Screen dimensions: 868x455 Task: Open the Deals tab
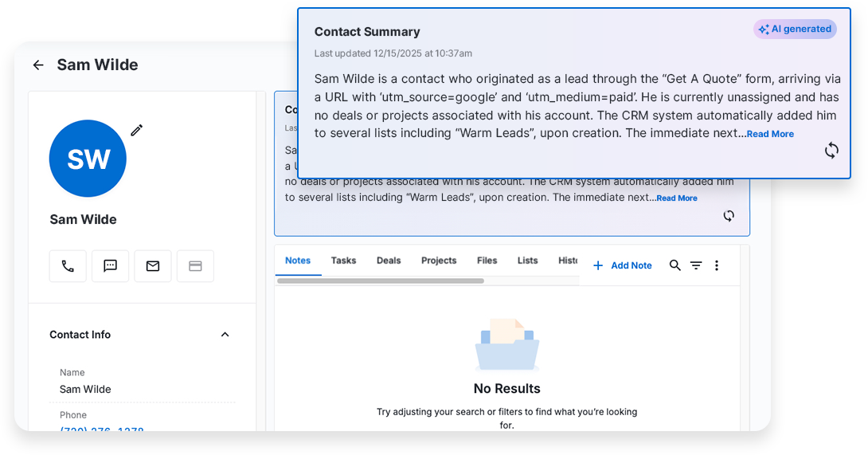click(x=389, y=261)
